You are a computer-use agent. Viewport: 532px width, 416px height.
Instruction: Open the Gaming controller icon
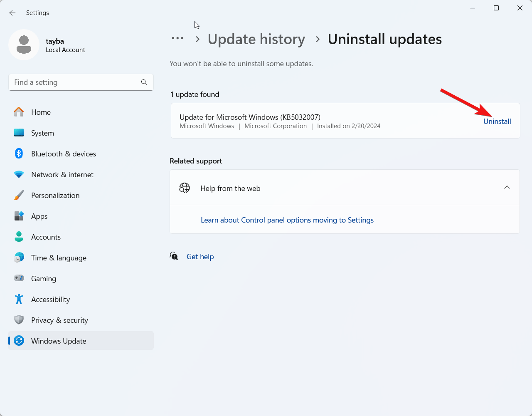pyautogui.click(x=19, y=278)
